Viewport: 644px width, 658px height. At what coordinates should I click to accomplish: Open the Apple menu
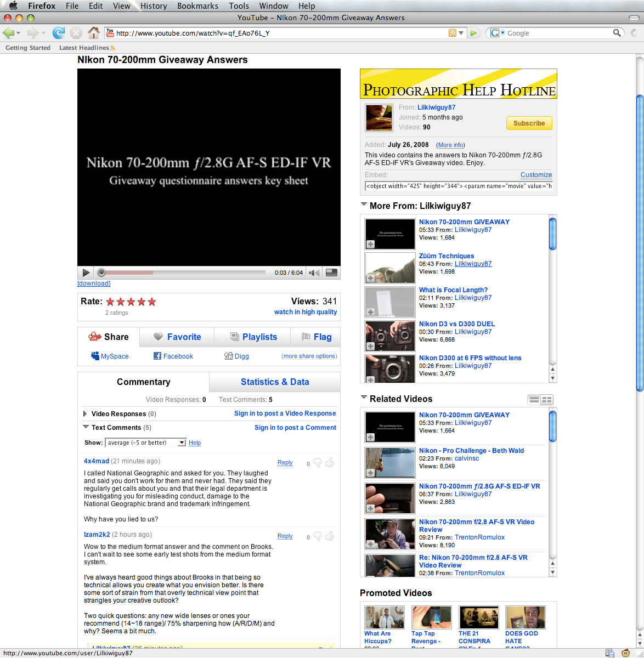tap(13, 6)
